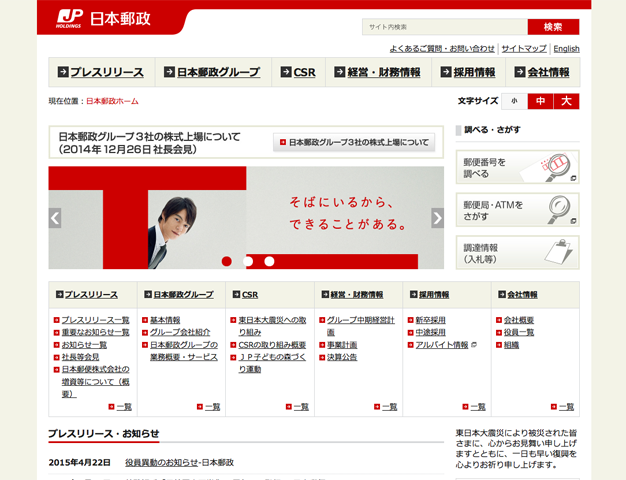626x480 pixels.
Task: Open the 役員一覧 link
Action: pyautogui.click(x=519, y=333)
